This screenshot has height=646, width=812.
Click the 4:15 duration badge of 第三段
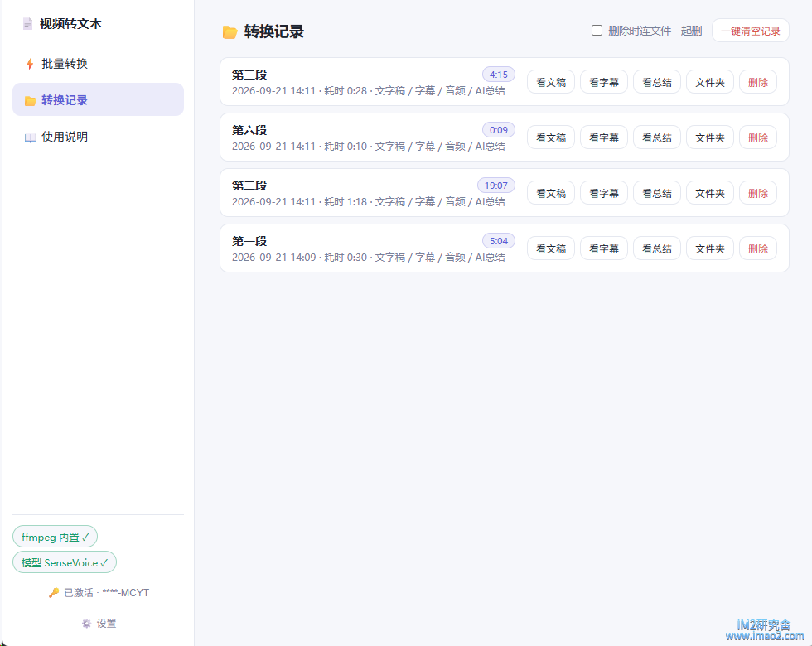pyautogui.click(x=499, y=75)
